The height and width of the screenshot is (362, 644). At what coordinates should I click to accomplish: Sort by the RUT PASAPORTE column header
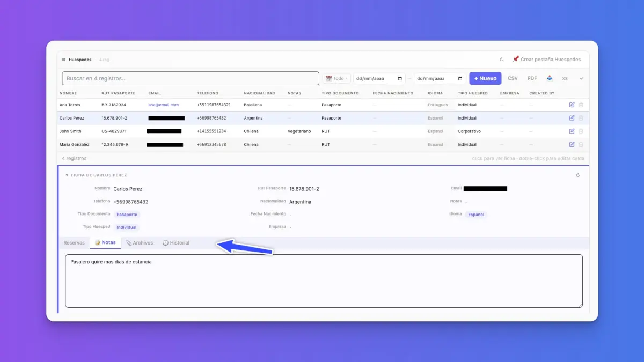[x=118, y=93]
